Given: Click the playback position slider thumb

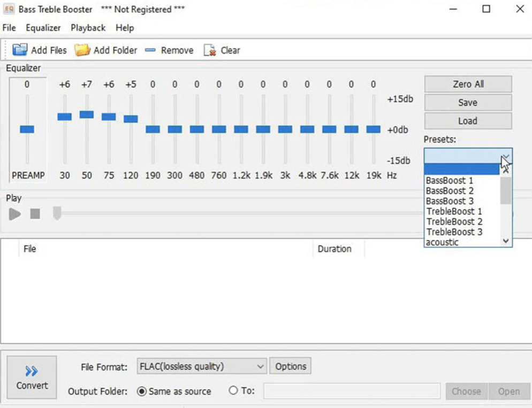Looking at the screenshot, I should [x=57, y=213].
